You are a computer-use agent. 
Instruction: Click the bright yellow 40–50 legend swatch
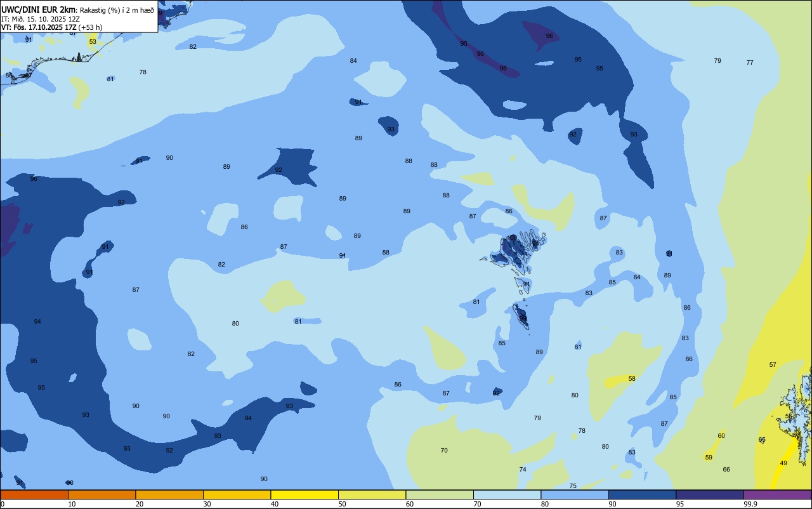pos(304,494)
